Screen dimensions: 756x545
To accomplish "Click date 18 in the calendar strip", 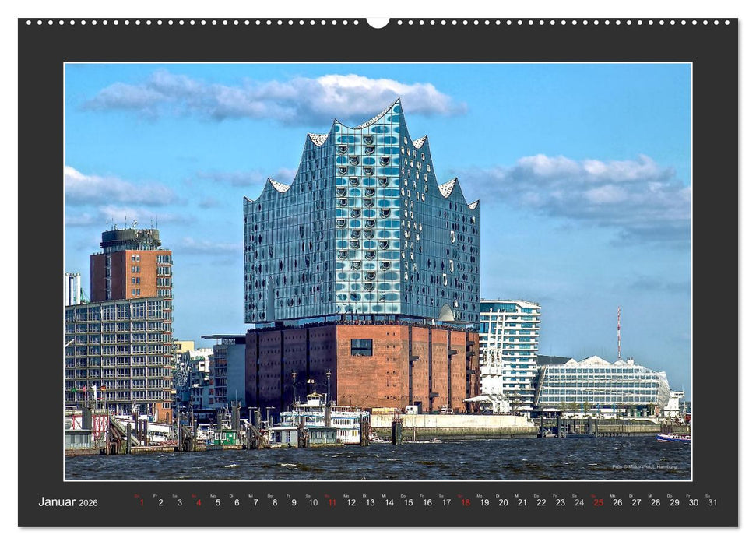I will tap(464, 503).
